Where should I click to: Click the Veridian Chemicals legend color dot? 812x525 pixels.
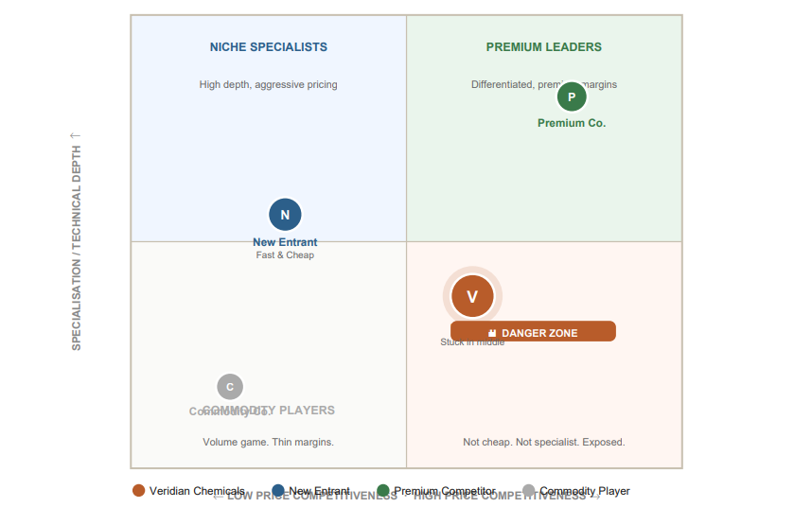[139, 491]
